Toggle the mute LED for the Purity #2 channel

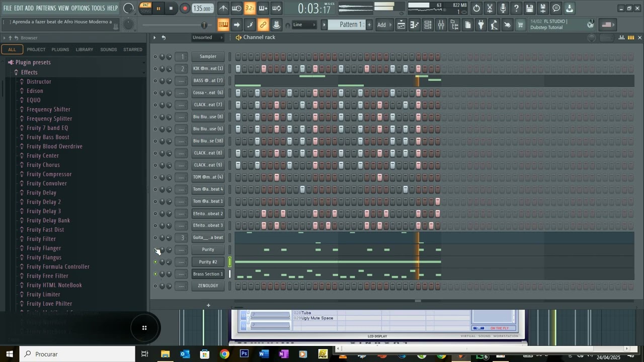click(155, 262)
